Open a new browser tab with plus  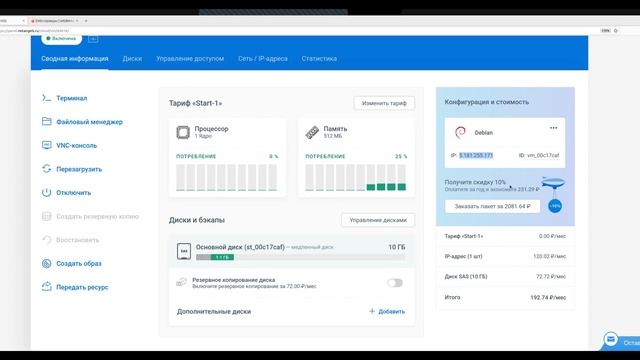(86, 20)
